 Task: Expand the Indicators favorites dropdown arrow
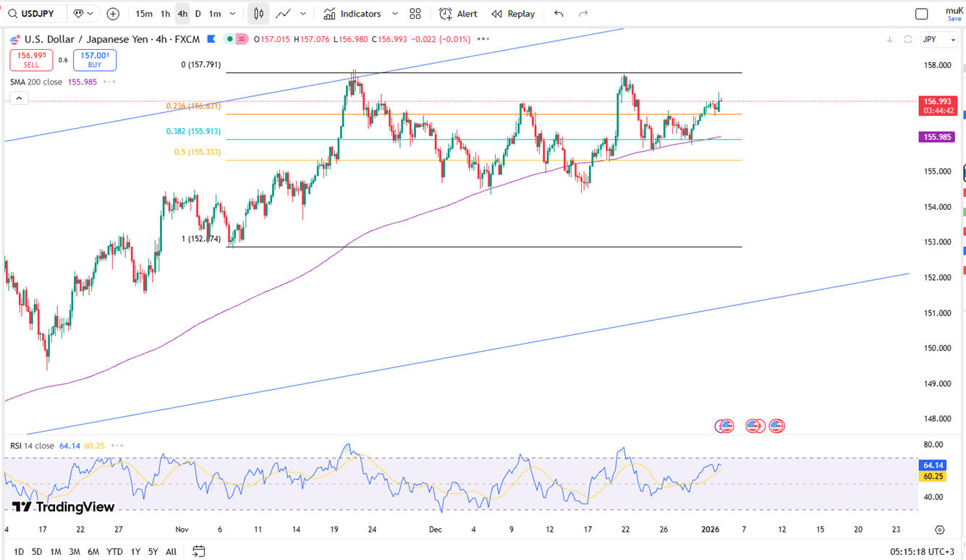(x=394, y=14)
